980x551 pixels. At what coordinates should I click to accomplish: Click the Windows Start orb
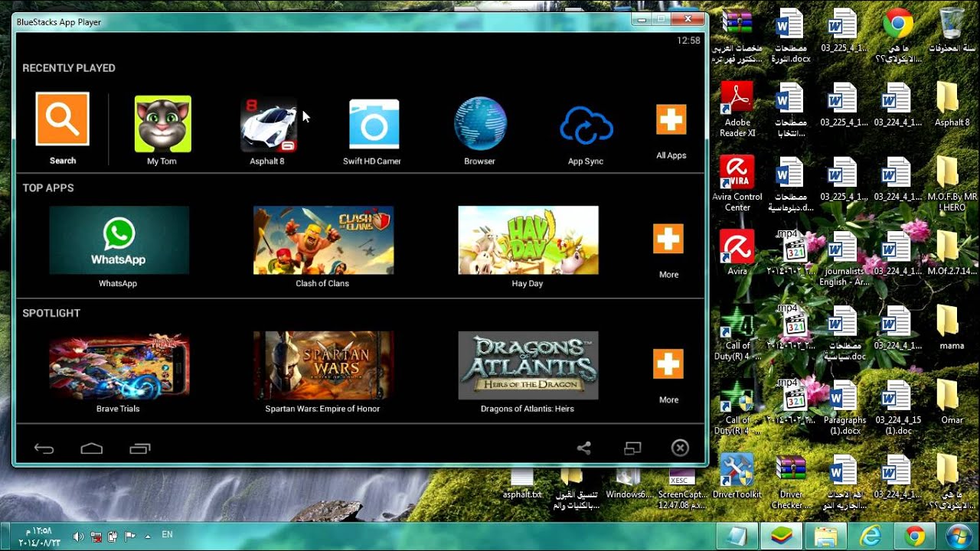[958, 536]
